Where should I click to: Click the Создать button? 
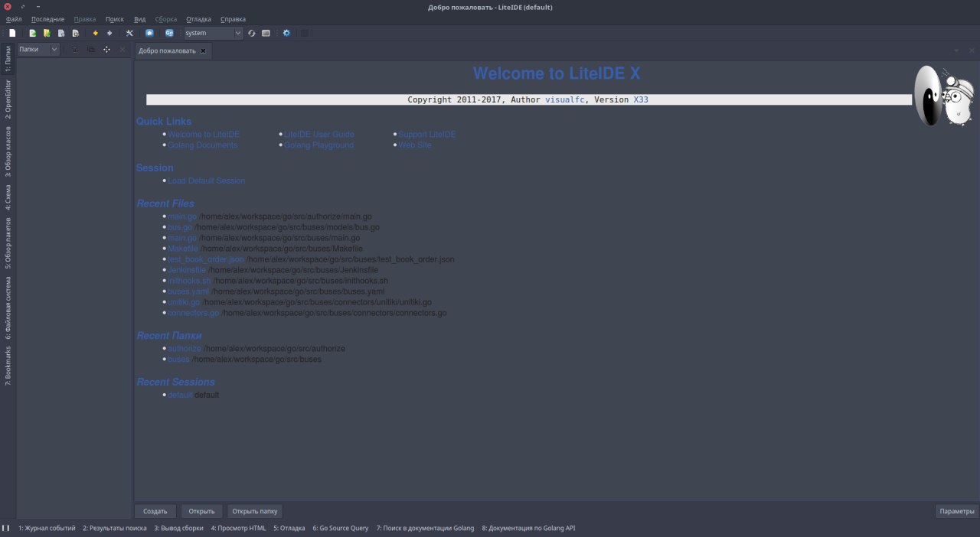[x=155, y=511]
